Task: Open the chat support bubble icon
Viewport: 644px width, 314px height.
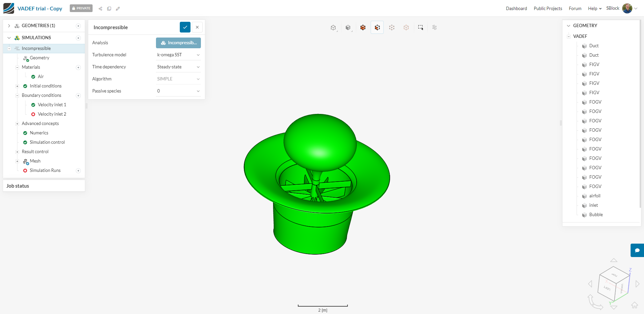Action: point(637,250)
